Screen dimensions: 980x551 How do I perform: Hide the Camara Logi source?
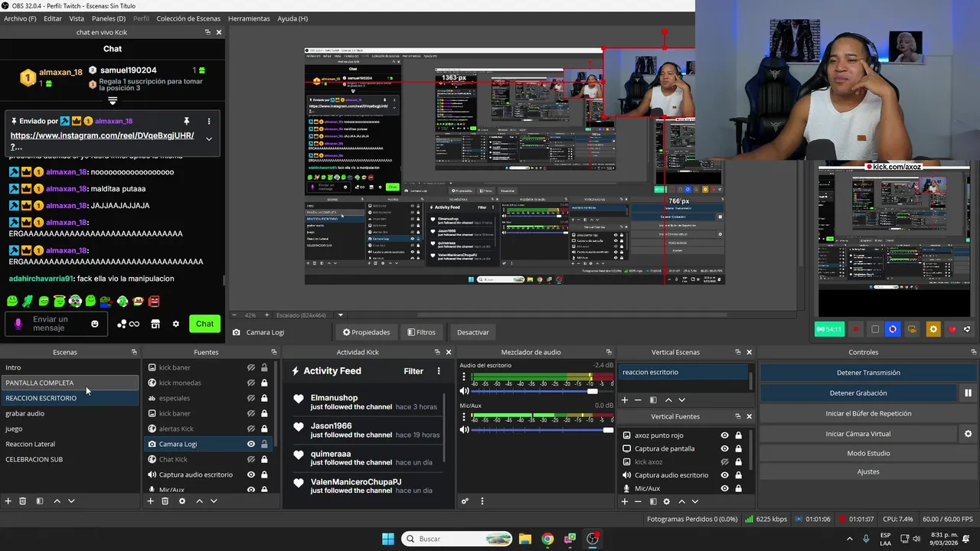point(250,444)
